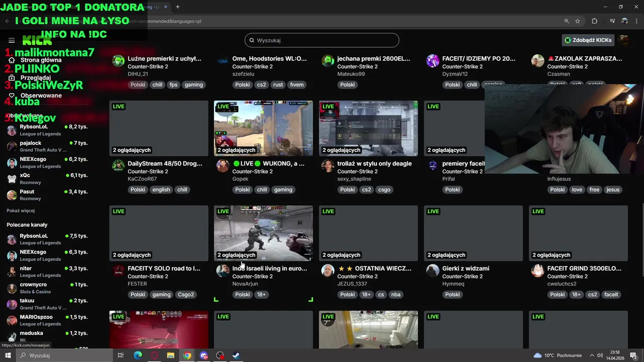Click Mateuko99 streamer avatar
644x362 pixels.
point(328,61)
